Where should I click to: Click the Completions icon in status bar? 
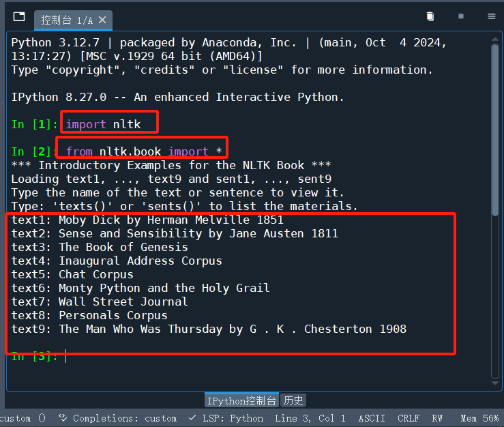(63, 417)
